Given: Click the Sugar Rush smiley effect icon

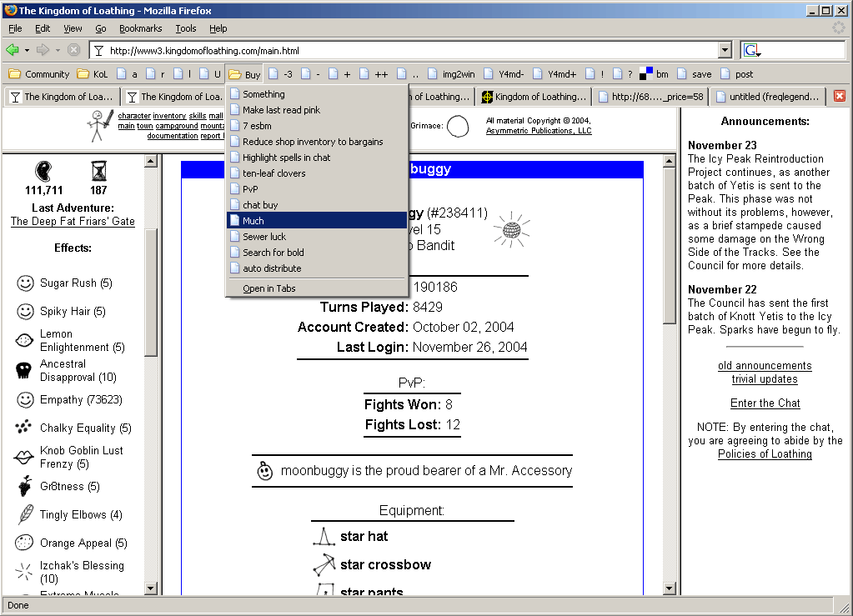Looking at the screenshot, I should click(x=25, y=283).
